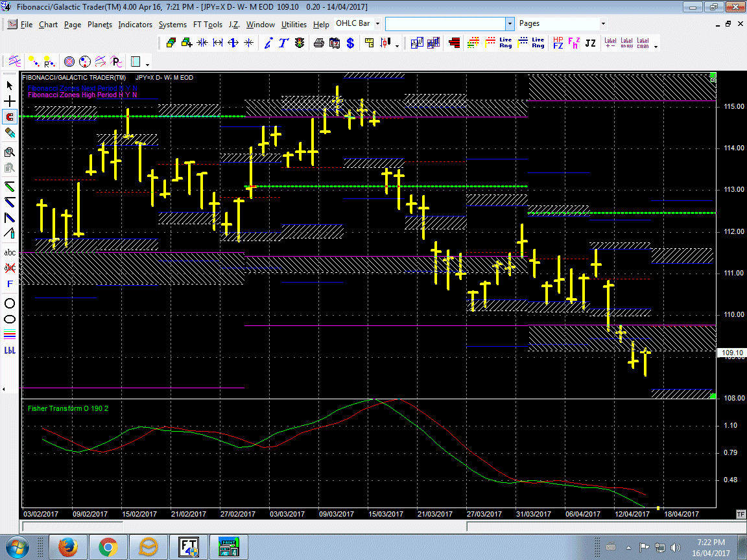The image size is (747, 560).
Task: Open the Window menu
Action: click(260, 24)
